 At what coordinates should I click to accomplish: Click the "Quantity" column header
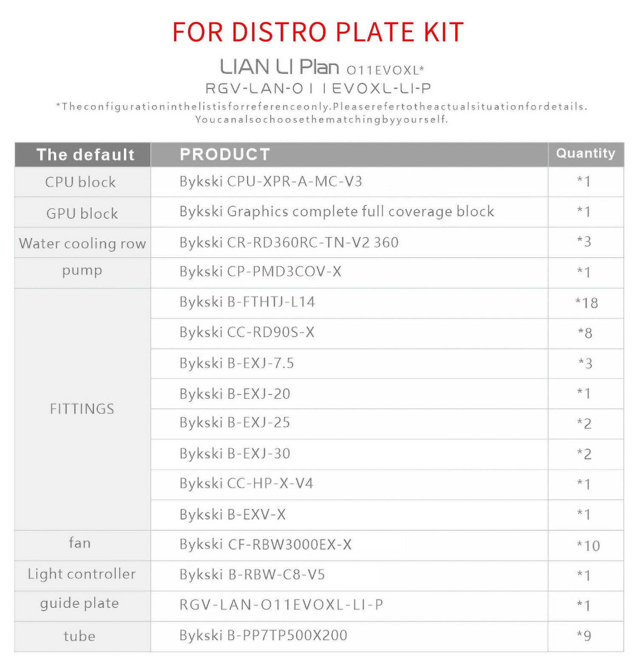click(585, 153)
